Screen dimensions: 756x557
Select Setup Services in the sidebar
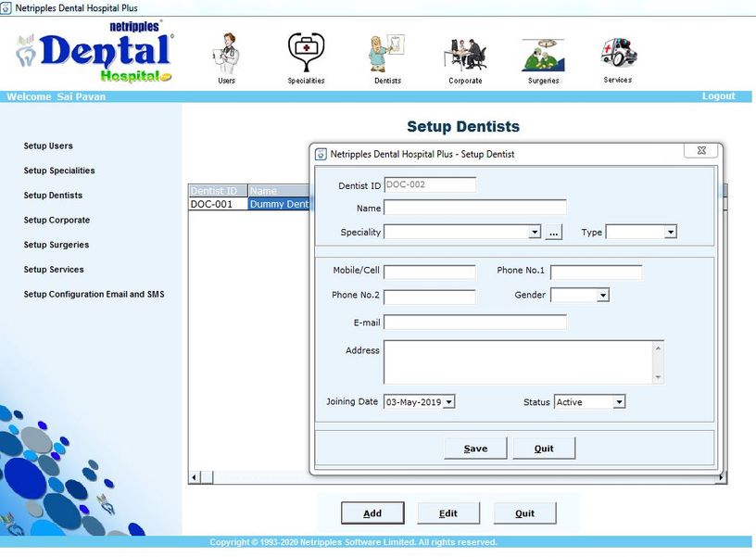54,269
